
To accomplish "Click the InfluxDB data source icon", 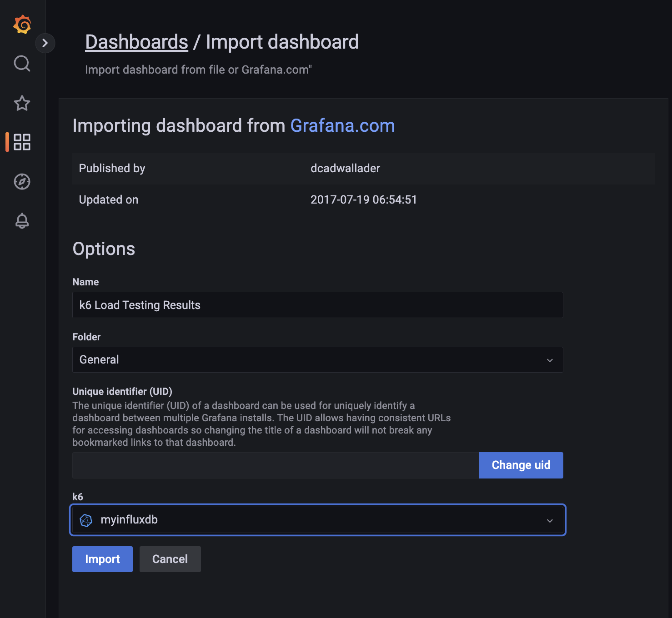I will [86, 520].
